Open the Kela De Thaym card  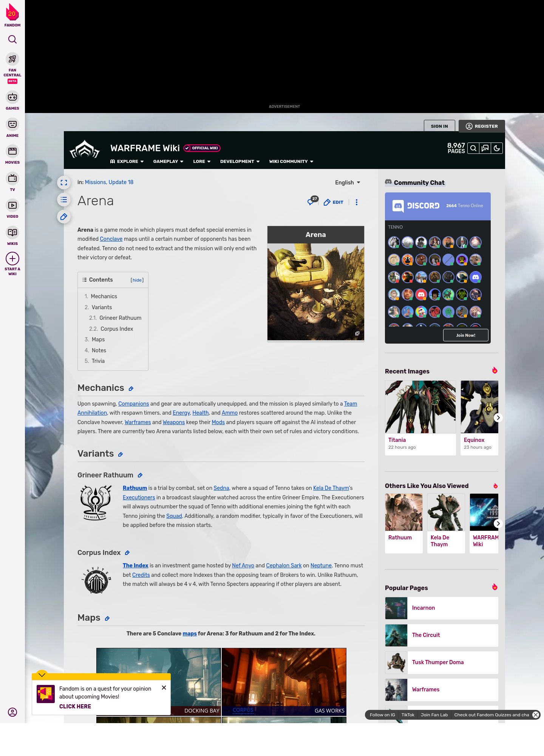tap(446, 524)
